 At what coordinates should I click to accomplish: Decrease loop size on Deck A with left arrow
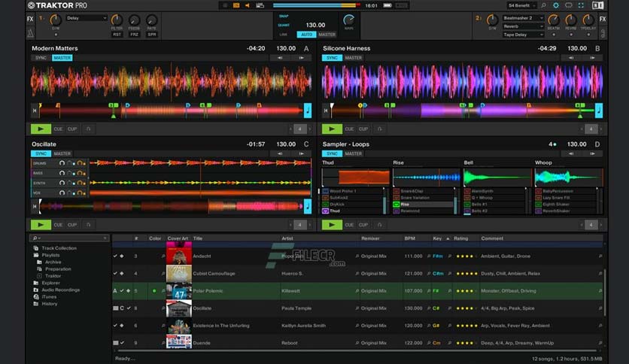coord(290,129)
